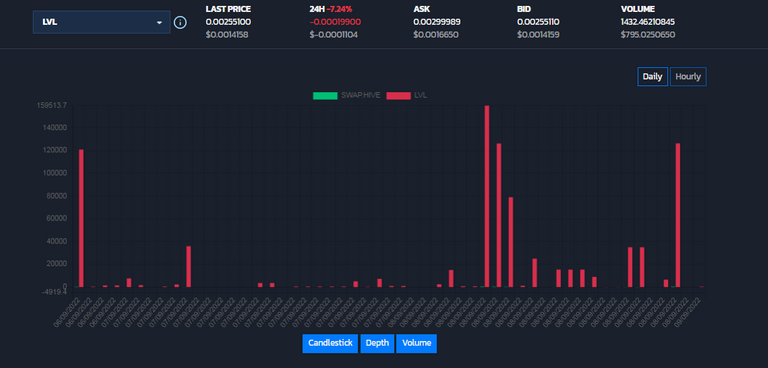This screenshot has width=768, height=368.
Task: Click the y-axis minimum label -4919.4
Action: pyautogui.click(x=54, y=292)
